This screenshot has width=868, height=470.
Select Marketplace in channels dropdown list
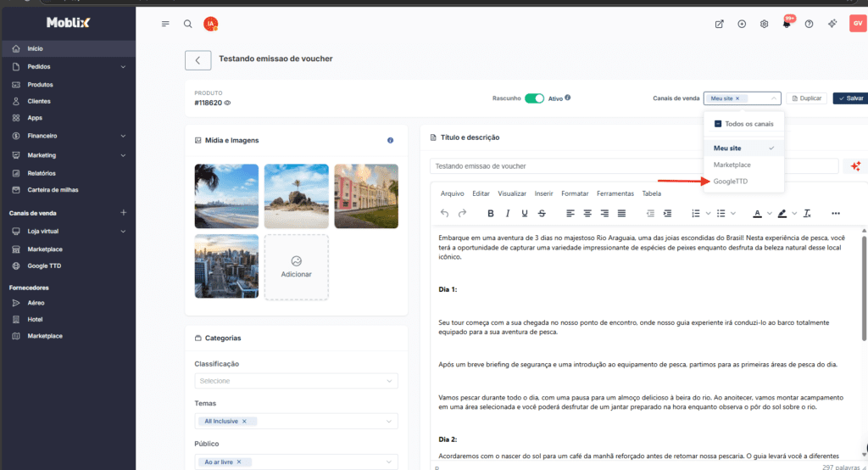coord(743,165)
